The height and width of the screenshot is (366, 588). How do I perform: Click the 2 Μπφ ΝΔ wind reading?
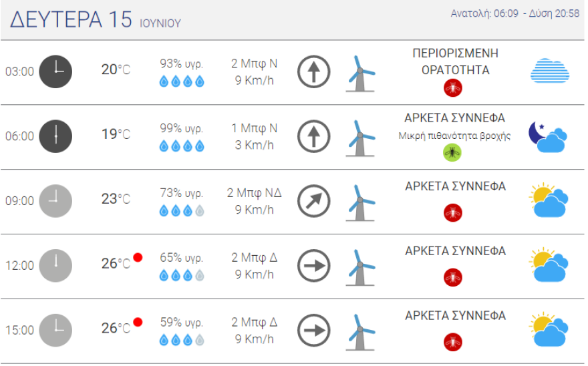(254, 193)
